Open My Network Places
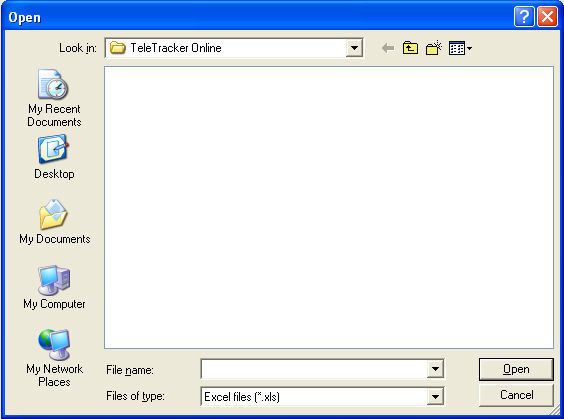 (54, 358)
